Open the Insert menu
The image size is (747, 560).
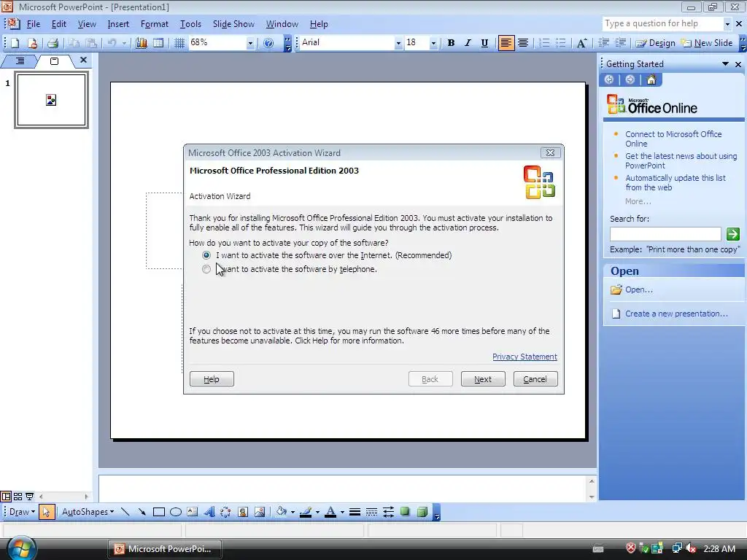[x=118, y=24]
